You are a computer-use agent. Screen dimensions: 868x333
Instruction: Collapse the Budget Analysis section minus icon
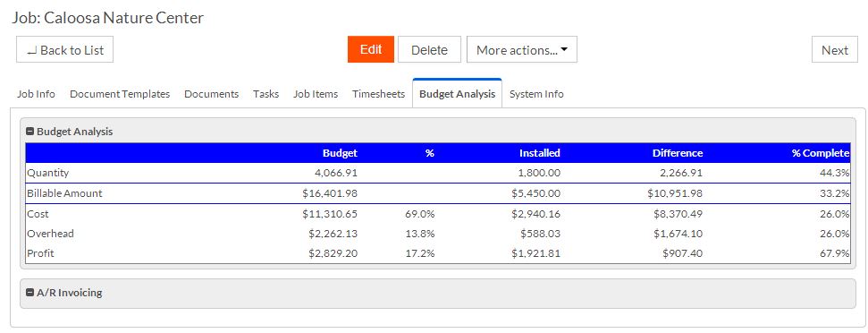29,132
